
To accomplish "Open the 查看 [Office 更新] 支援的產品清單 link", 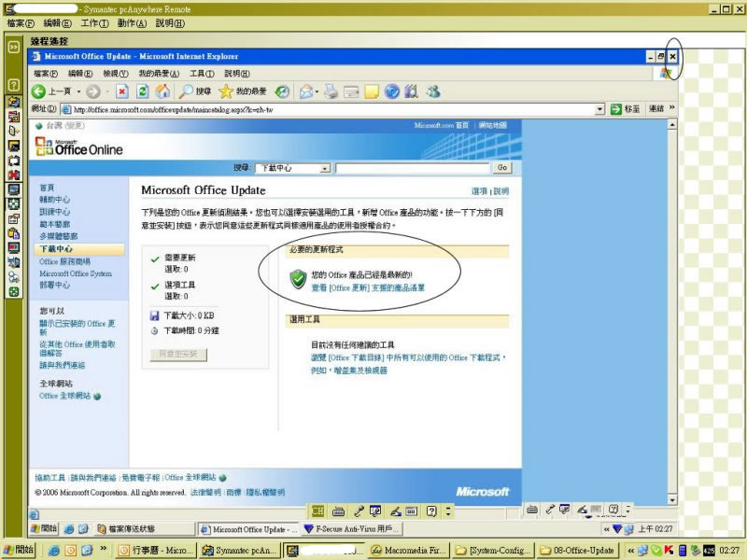I will [x=368, y=287].
